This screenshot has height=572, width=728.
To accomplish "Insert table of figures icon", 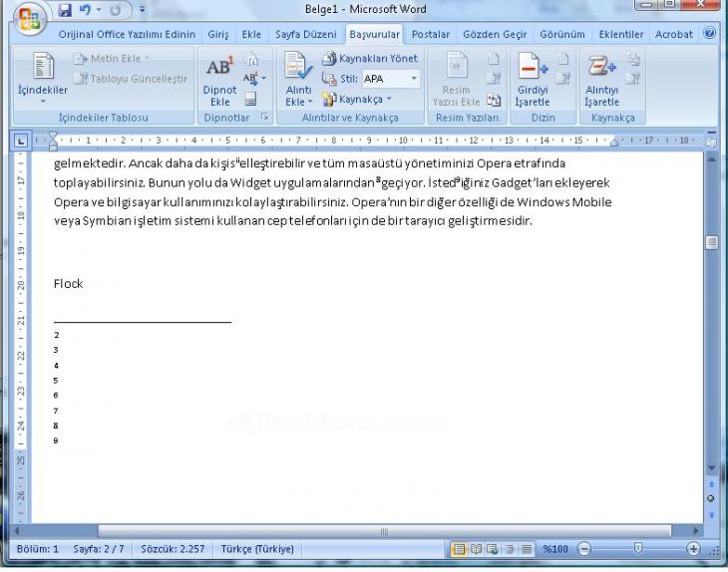I will 494,59.
